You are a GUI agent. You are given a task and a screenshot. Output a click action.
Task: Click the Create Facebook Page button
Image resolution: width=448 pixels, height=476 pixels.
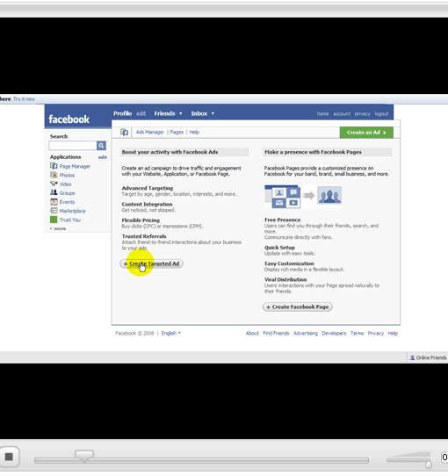[x=298, y=307]
